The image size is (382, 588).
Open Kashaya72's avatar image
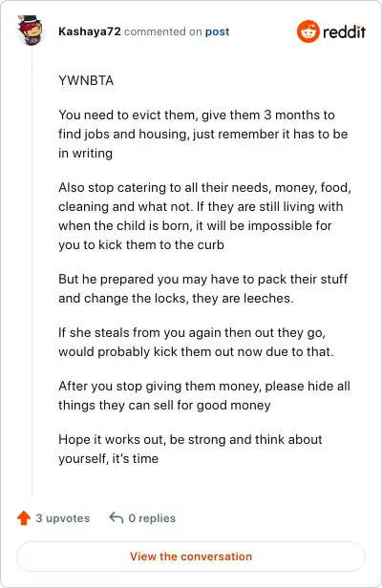31,31
